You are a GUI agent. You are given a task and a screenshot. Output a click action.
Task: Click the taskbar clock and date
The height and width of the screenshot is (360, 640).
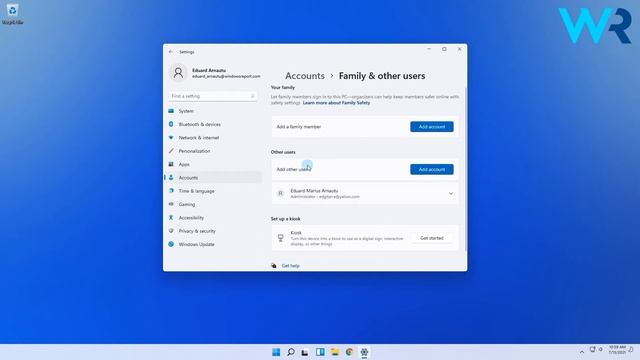point(617,349)
